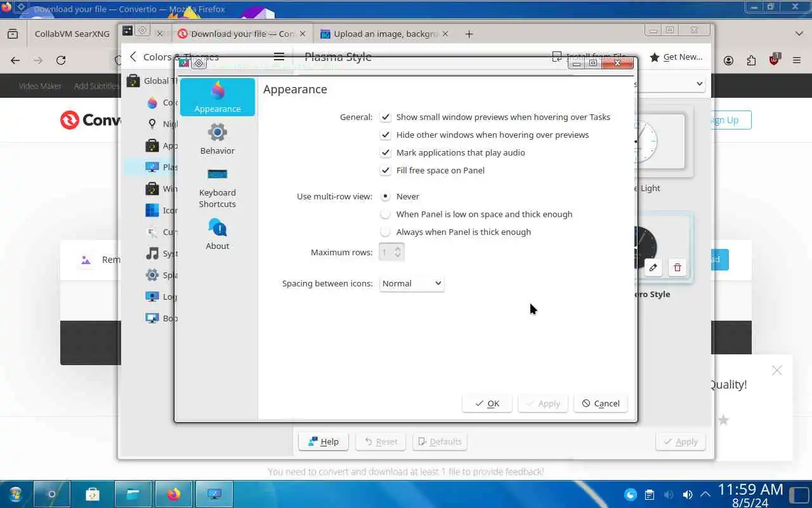Image resolution: width=812 pixels, height=508 pixels.
Task: Click the Defaults button in System Settings
Action: click(440, 441)
